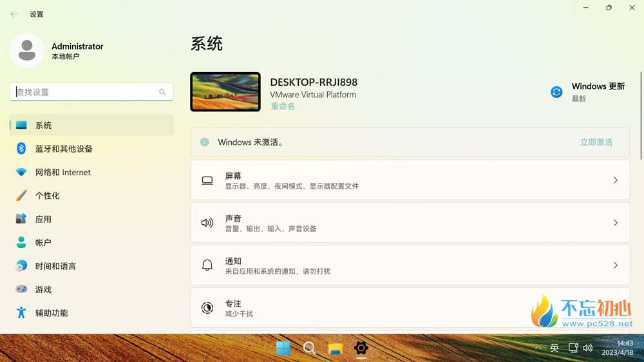Click the 重命名 rename link
This screenshot has width=644, height=362.
pos(283,106)
